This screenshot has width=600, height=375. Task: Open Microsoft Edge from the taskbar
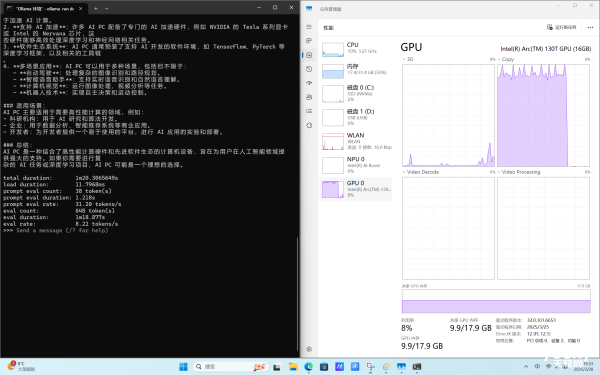coord(308,367)
